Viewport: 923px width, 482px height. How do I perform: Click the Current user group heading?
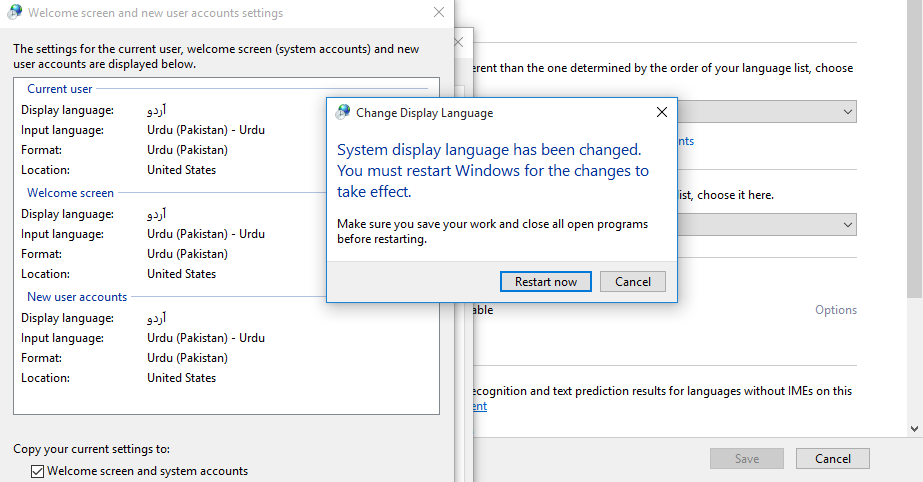click(59, 89)
